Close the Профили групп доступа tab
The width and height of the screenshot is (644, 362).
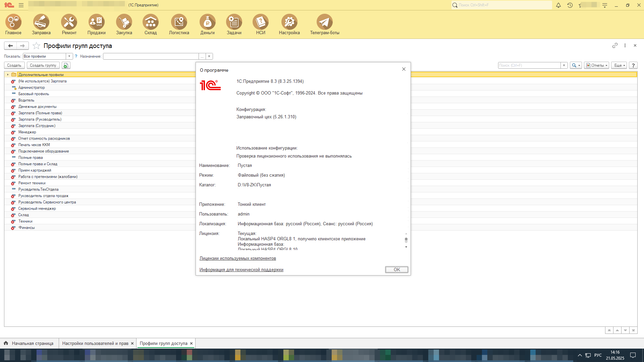(191, 344)
